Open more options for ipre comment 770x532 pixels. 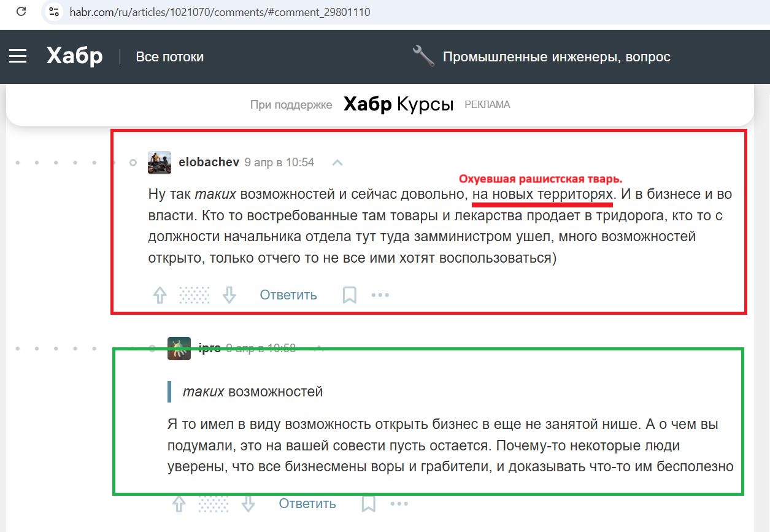click(x=399, y=504)
